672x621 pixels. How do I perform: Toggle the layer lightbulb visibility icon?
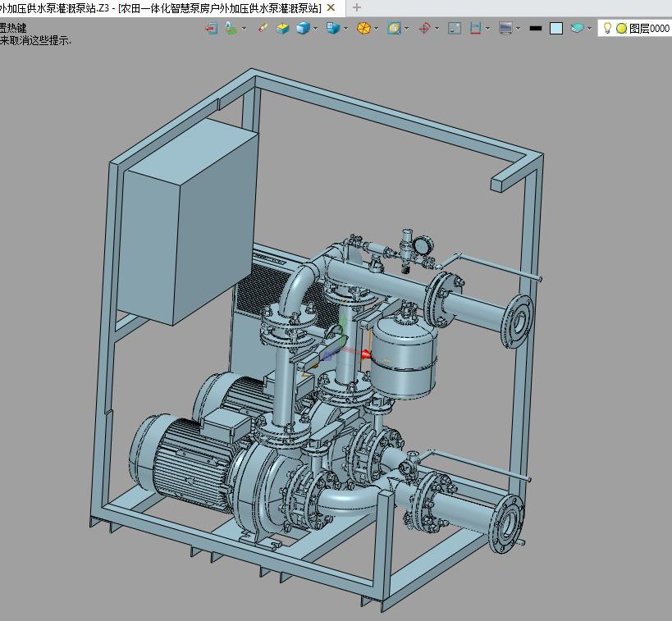(x=607, y=28)
